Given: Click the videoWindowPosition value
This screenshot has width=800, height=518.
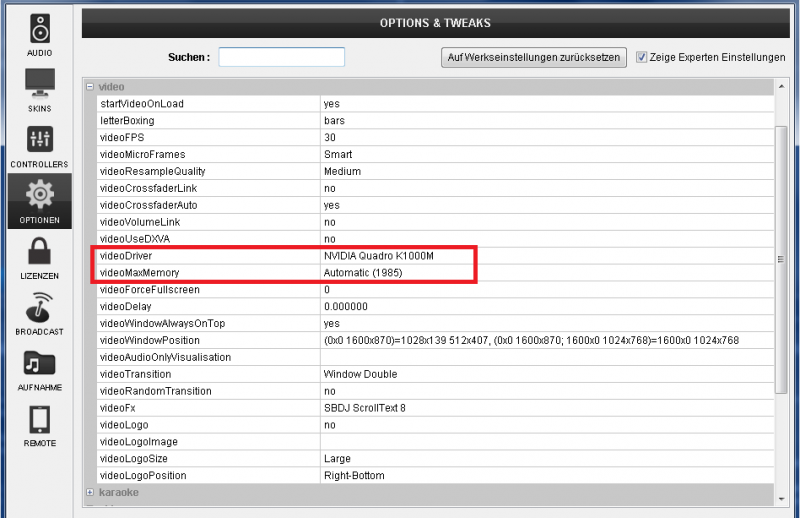Looking at the screenshot, I should 531,340.
